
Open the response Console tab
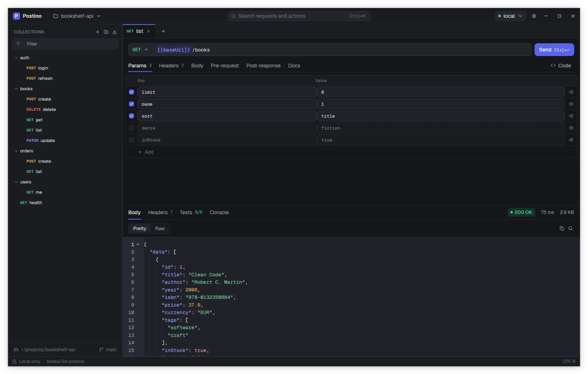(x=219, y=212)
